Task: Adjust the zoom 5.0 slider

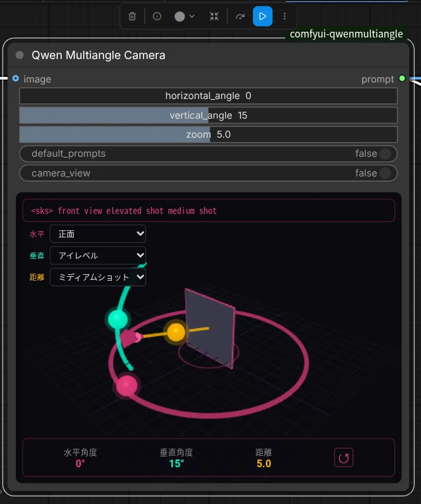Action: click(x=208, y=135)
